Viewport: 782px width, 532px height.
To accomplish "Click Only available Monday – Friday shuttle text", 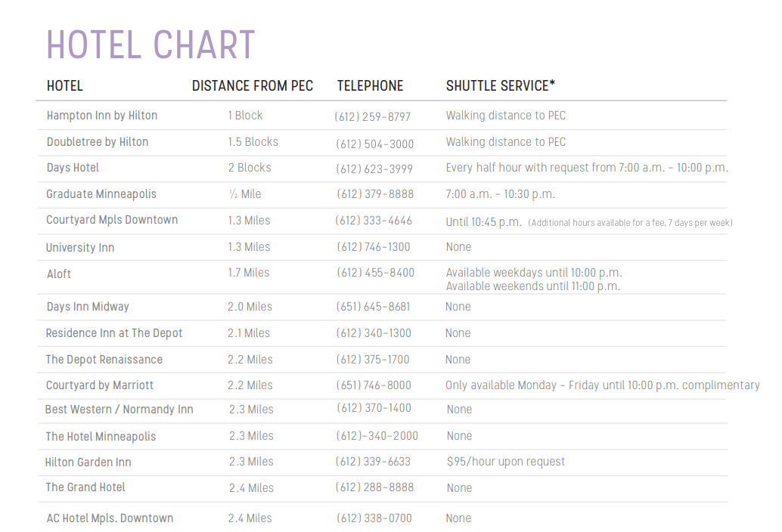I will click(603, 385).
